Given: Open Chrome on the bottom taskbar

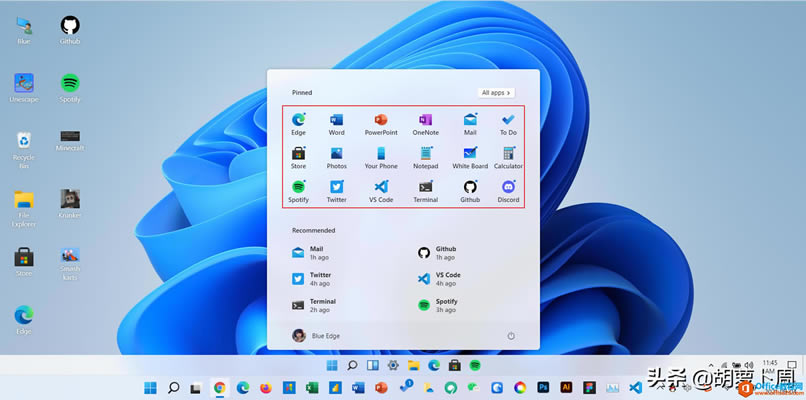Looking at the screenshot, I should tap(219, 388).
